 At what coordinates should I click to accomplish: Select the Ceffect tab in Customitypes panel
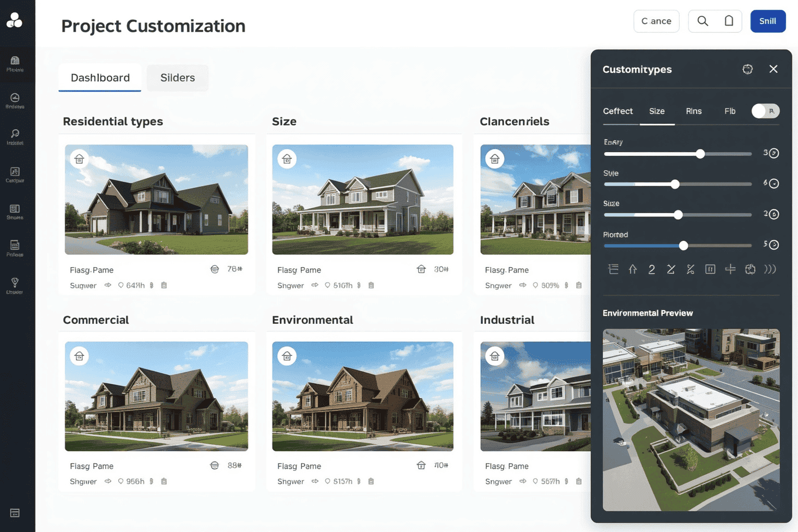tap(618, 111)
